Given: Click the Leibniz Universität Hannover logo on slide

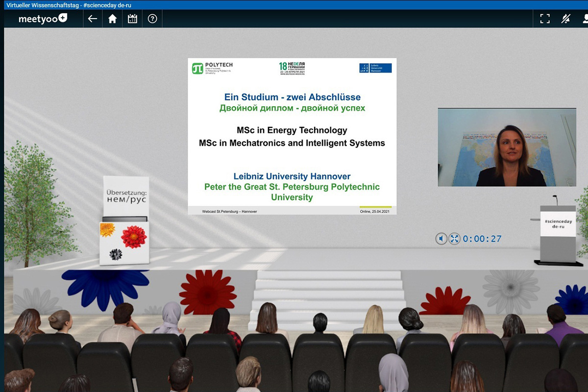Looking at the screenshot, I should 375,68.
